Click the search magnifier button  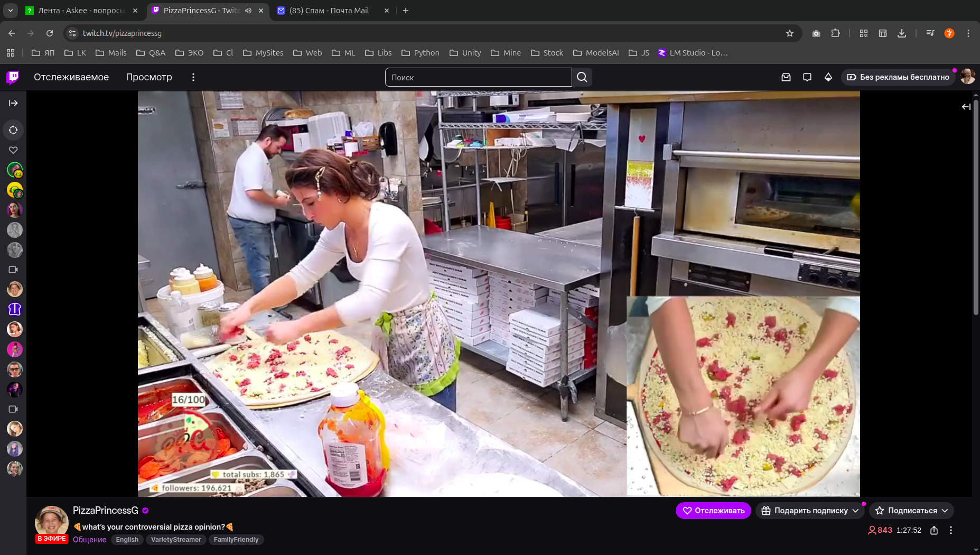tap(582, 77)
